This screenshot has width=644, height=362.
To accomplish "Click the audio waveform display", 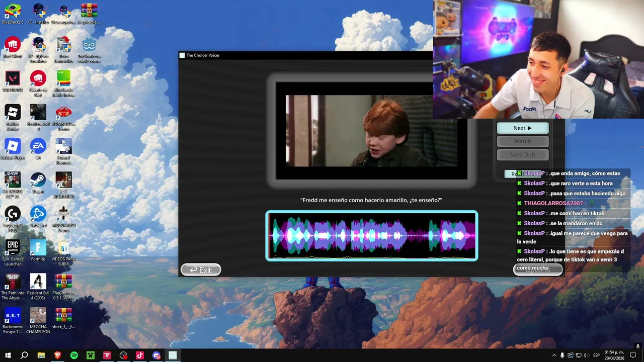I will click(372, 236).
